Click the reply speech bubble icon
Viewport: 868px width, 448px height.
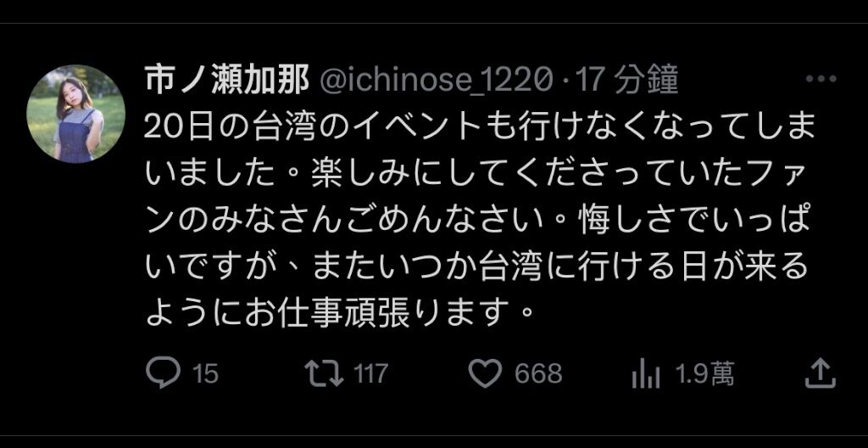pyautogui.click(x=163, y=372)
